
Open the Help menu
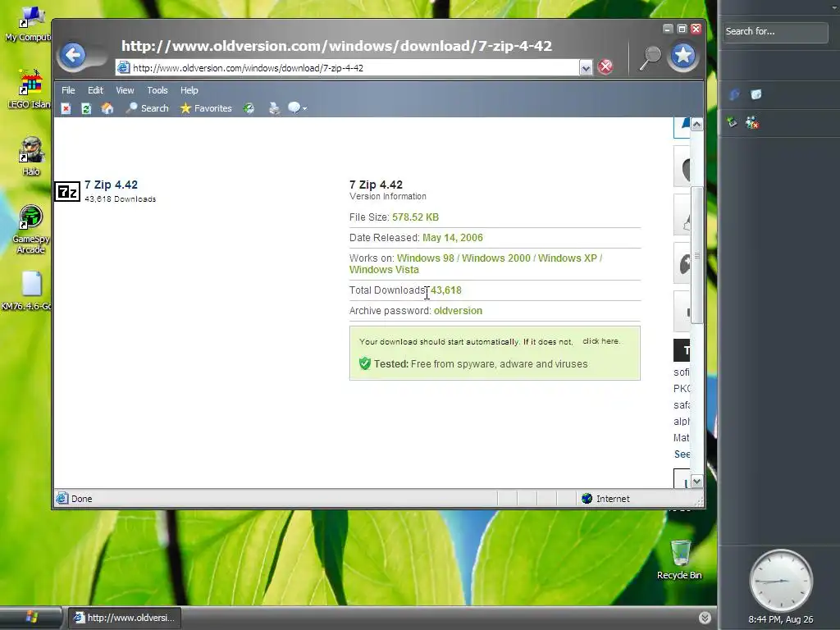click(189, 90)
